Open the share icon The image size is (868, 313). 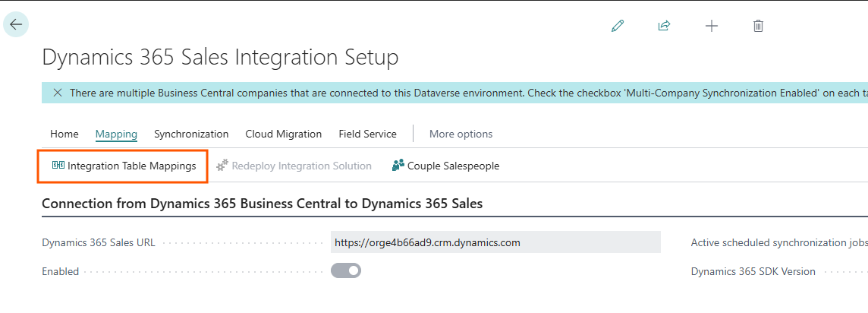tap(665, 26)
